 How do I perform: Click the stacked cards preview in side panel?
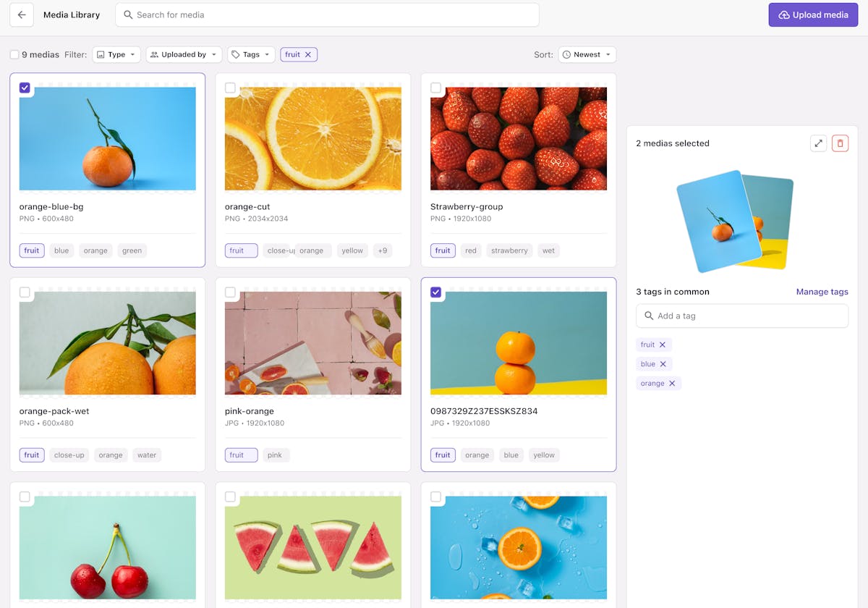735,221
